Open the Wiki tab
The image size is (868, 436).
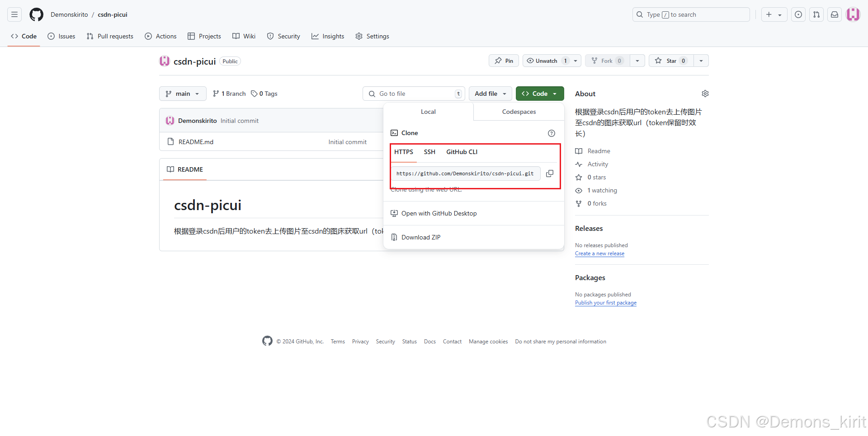tap(244, 36)
